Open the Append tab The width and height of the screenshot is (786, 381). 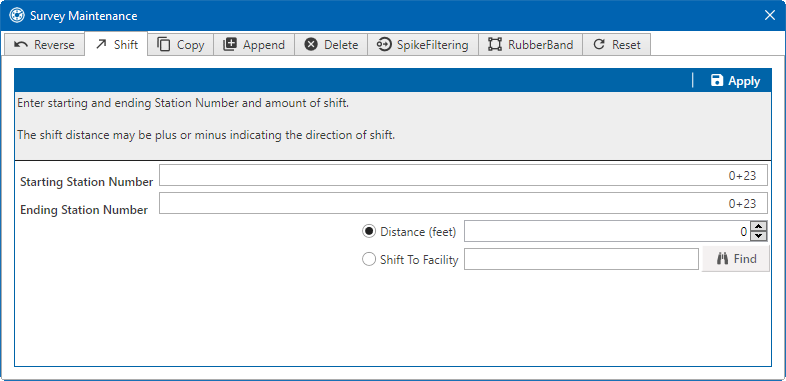coord(254,45)
